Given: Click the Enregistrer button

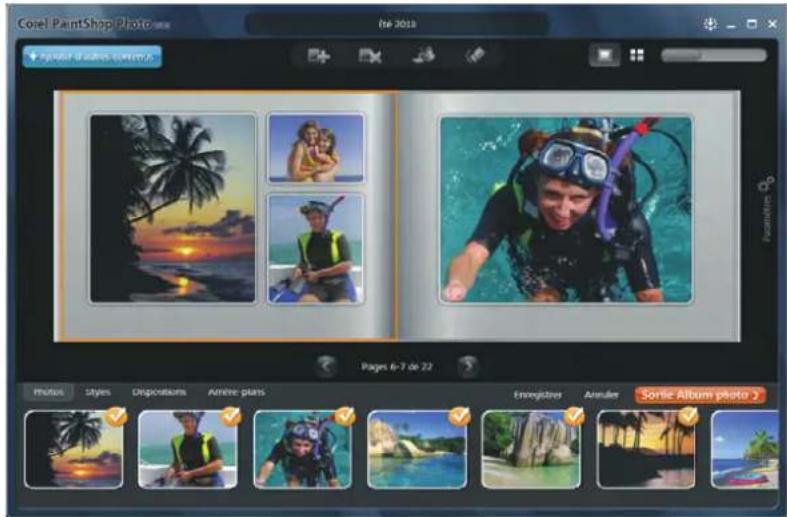Looking at the screenshot, I should [538, 395].
